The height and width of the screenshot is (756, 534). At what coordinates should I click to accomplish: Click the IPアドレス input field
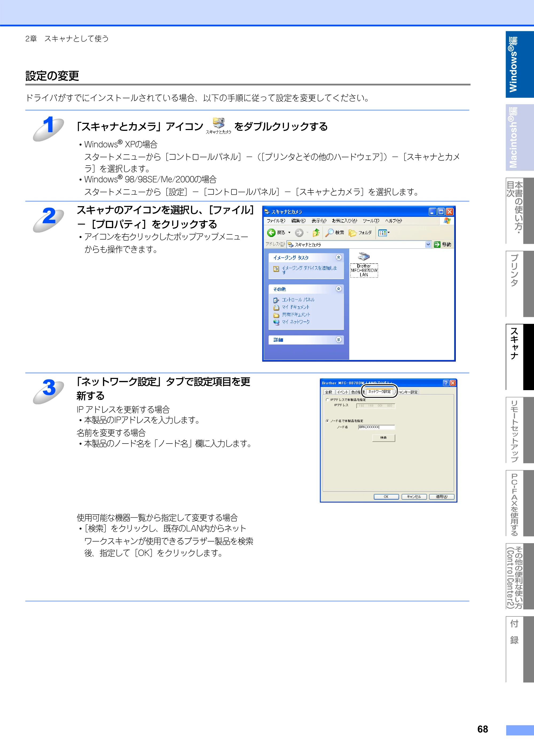coord(376,406)
